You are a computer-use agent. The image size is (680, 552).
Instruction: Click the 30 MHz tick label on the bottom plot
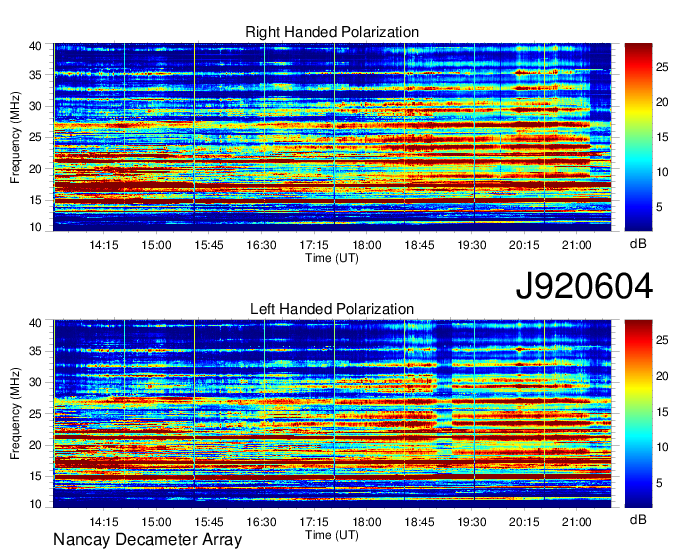35,382
